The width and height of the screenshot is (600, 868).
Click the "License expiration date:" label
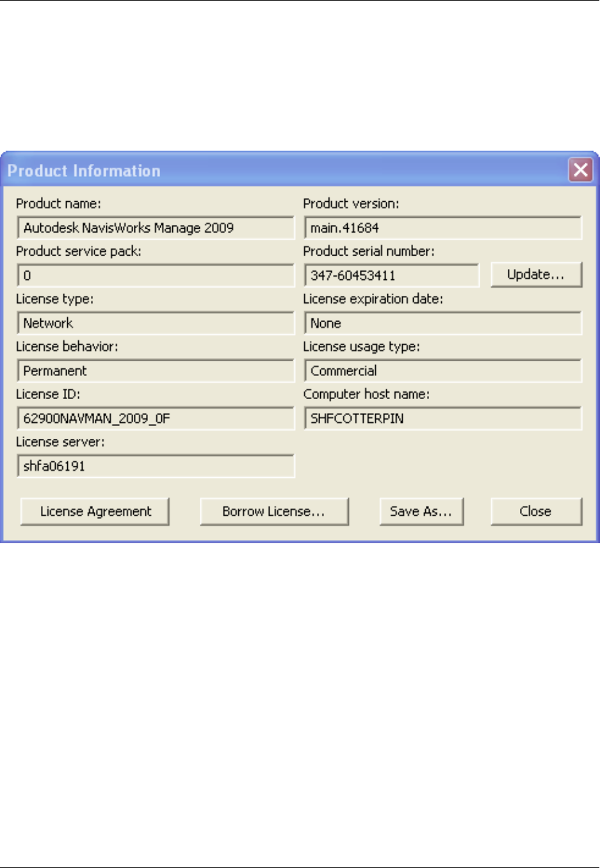[x=373, y=299]
